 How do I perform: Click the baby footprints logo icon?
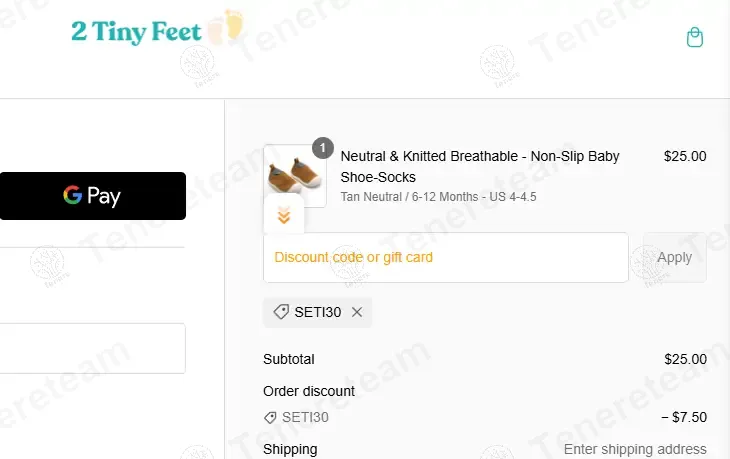pyautogui.click(x=225, y=27)
